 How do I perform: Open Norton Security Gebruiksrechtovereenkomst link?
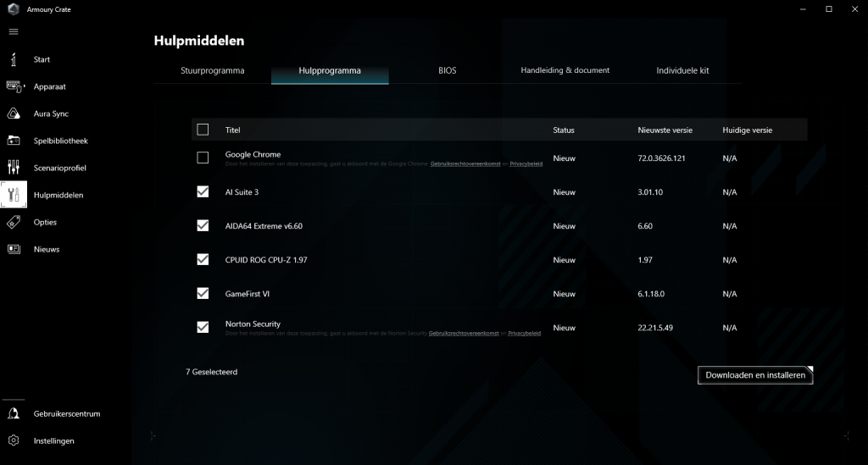click(464, 334)
